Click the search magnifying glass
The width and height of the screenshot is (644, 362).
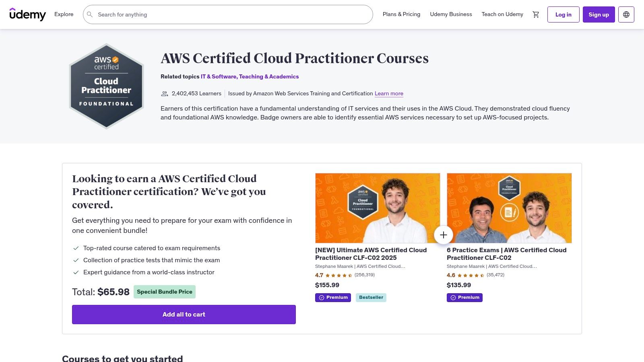90,14
